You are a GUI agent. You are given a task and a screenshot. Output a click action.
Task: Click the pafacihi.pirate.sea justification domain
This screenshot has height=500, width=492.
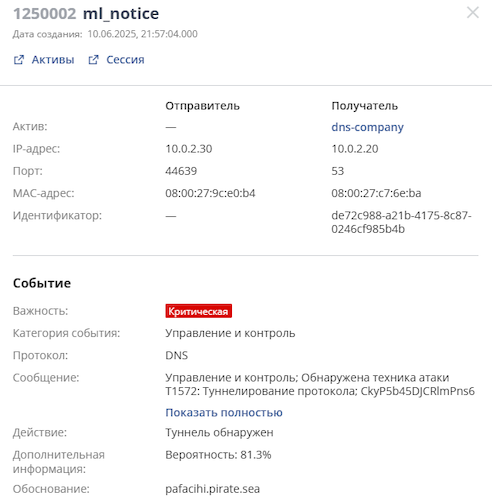point(213,489)
